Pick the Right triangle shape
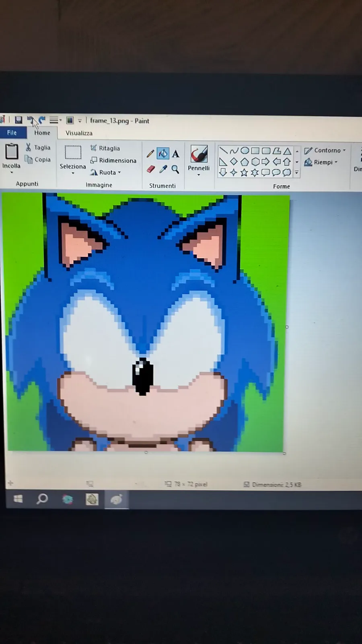This screenshot has width=362, height=644. 223,162
